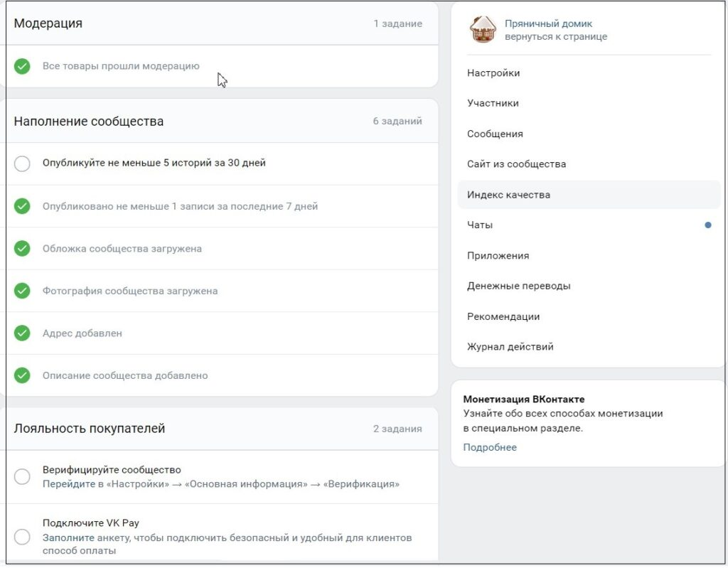Click green checkmark next to Адрес добавлен

[x=22, y=333]
